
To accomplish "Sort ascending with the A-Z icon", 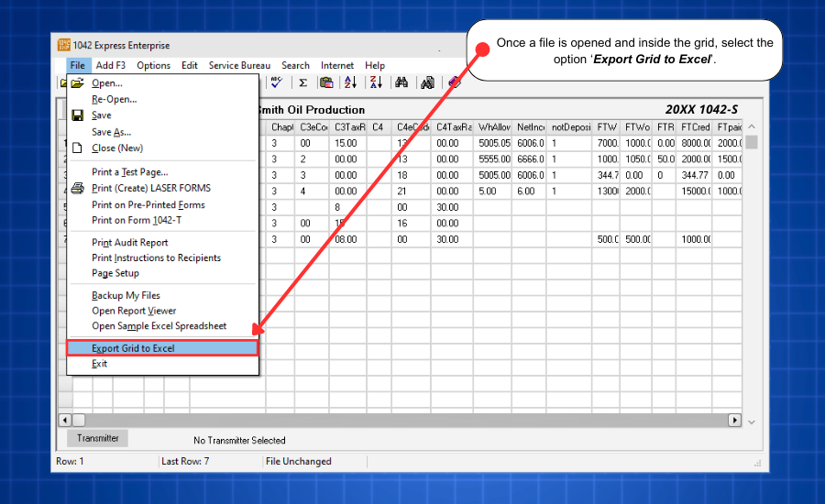I will point(350,82).
